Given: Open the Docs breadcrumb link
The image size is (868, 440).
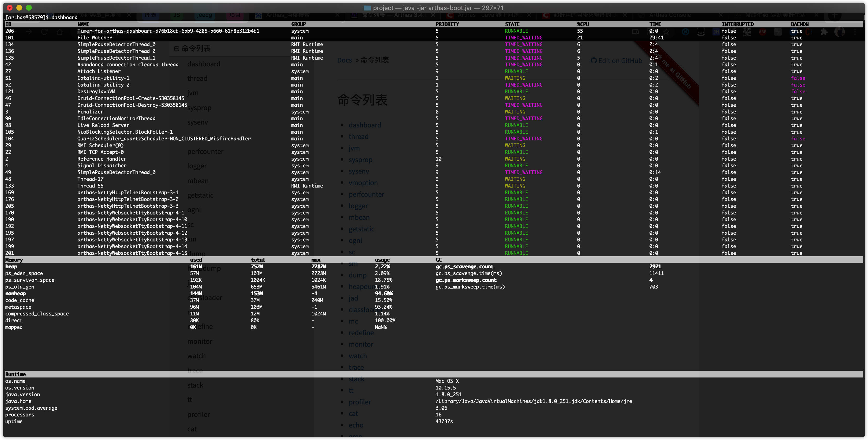Looking at the screenshot, I should 344,60.
